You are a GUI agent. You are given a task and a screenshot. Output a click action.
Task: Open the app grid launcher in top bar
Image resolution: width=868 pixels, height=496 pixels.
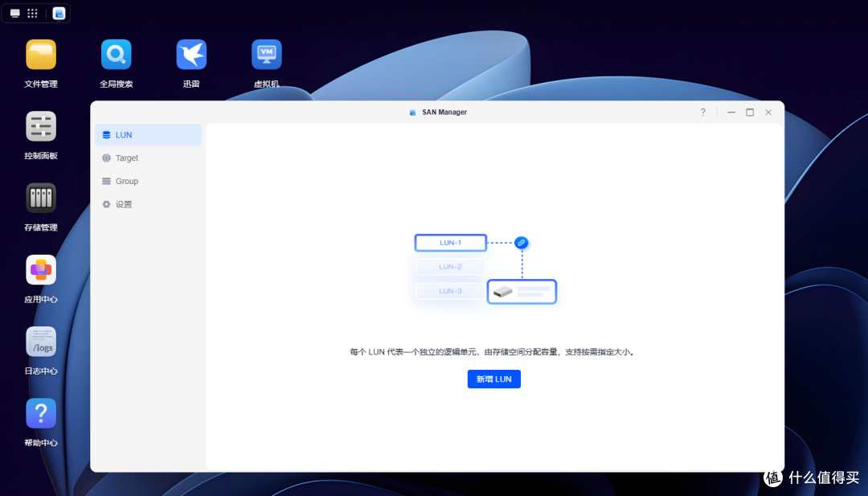click(x=33, y=14)
